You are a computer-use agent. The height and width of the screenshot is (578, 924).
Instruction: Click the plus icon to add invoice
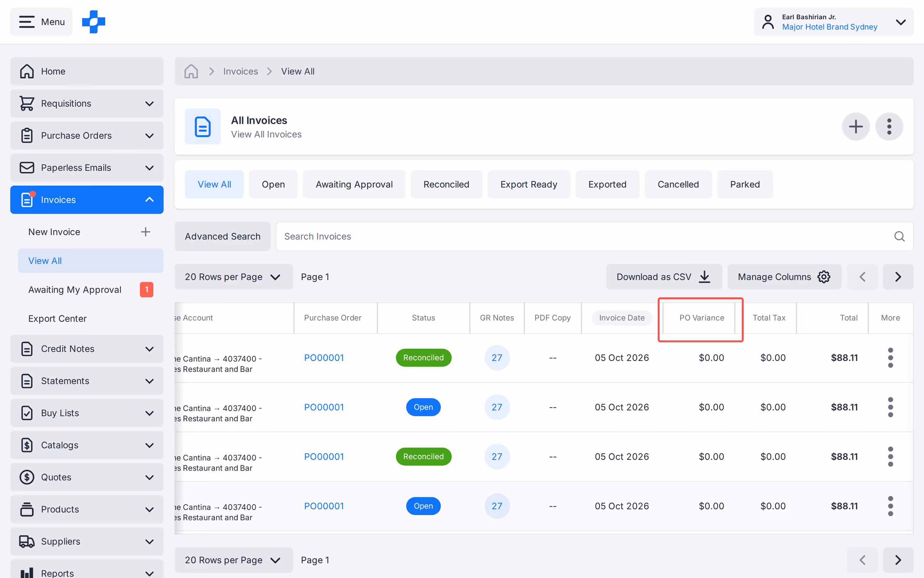click(x=856, y=127)
